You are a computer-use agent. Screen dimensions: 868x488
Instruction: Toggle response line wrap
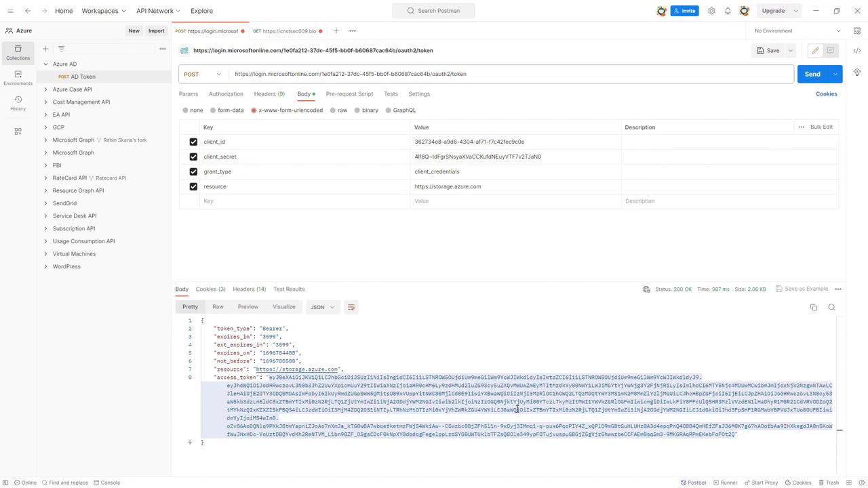coord(351,308)
